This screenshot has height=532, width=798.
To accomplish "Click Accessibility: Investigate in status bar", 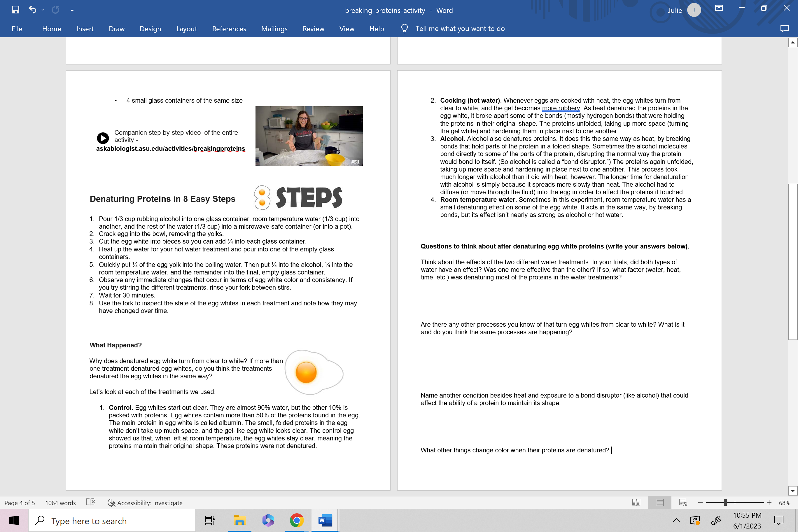I will click(145, 503).
